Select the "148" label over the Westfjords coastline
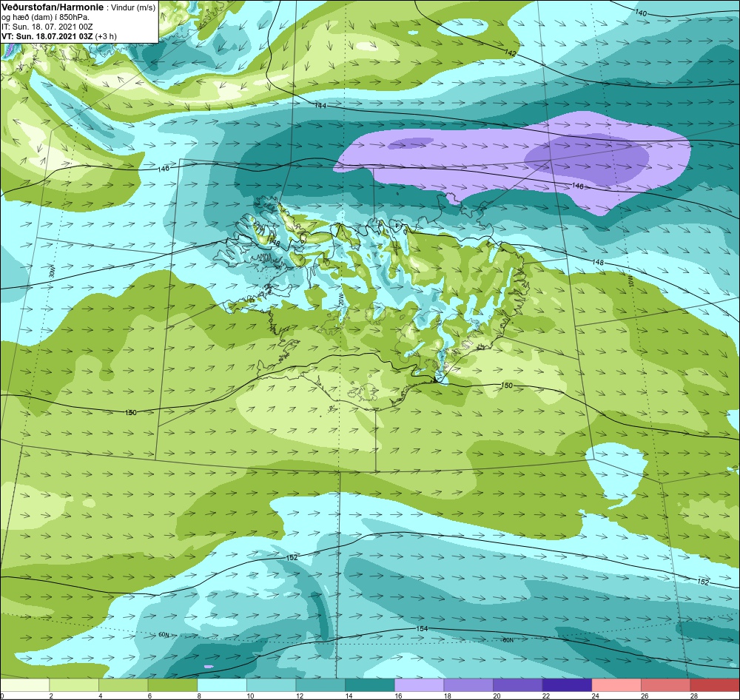 (275, 243)
